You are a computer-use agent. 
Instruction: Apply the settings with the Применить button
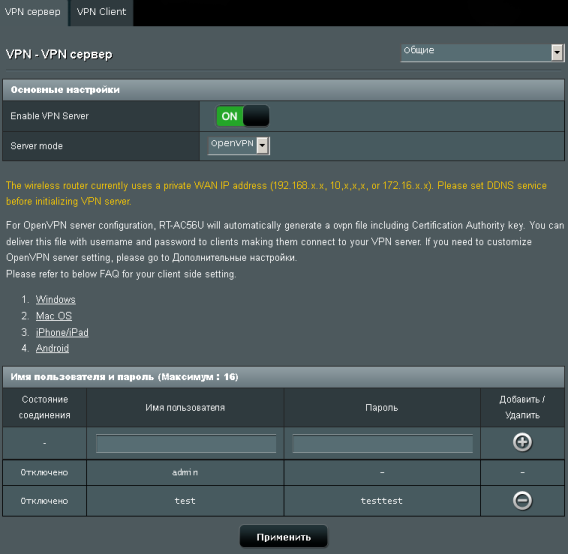283,537
